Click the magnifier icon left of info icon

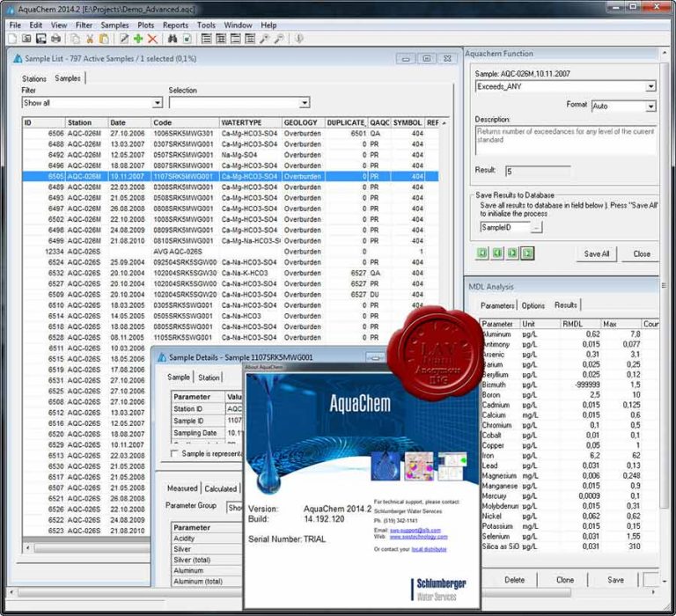pyautogui.click(x=279, y=39)
